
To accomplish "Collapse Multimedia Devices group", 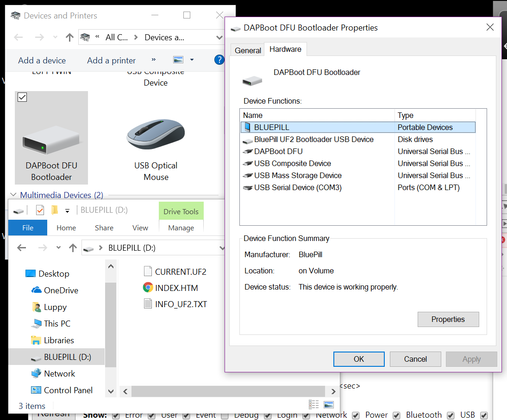I will click(13, 194).
